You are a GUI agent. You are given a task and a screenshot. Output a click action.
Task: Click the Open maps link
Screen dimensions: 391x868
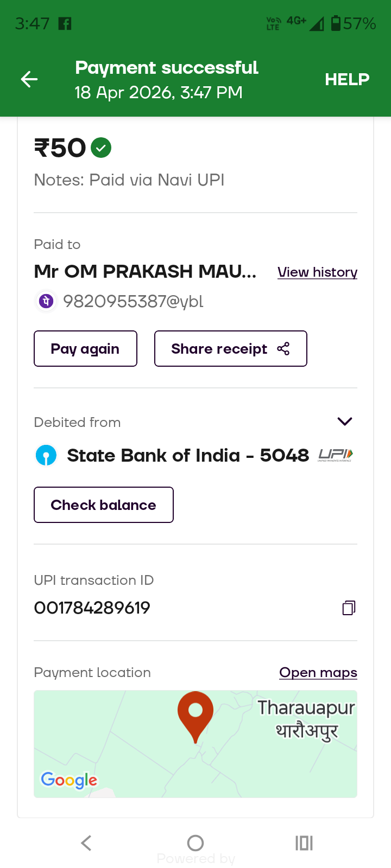coord(318,673)
